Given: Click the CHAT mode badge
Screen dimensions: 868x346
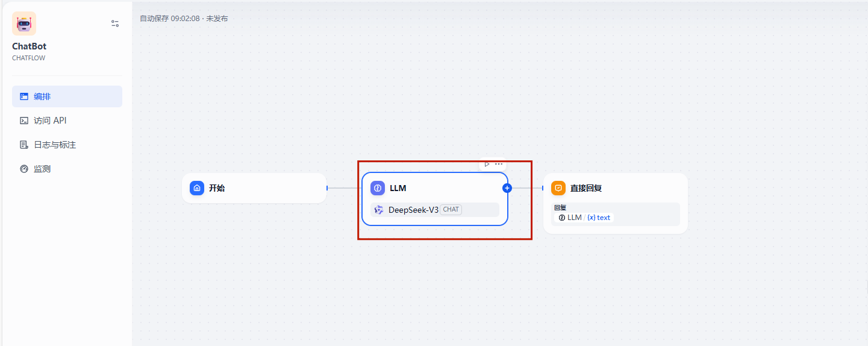Looking at the screenshot, I should tap(451, 210).
